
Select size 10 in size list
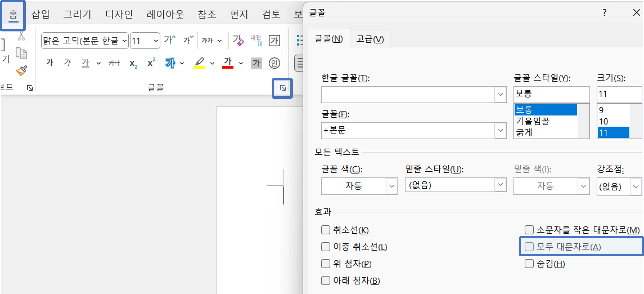614,121
